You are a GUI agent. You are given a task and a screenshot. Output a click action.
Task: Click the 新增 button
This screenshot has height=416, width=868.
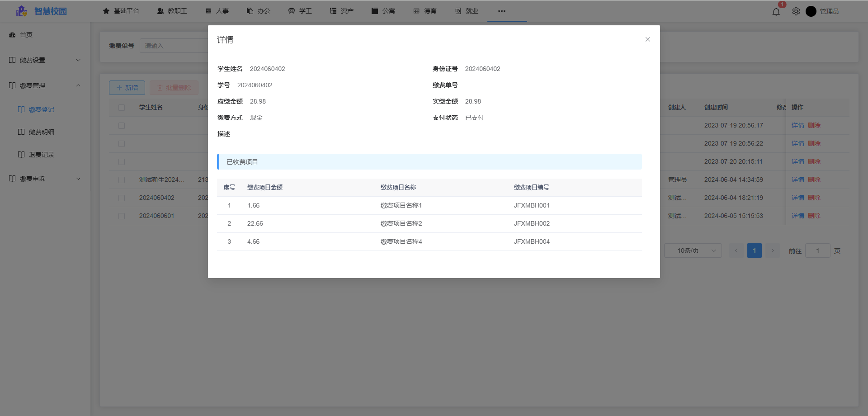tap(127, 88)
